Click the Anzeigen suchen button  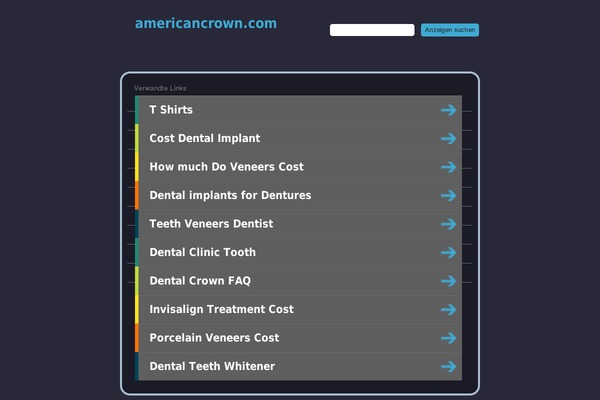450,30
